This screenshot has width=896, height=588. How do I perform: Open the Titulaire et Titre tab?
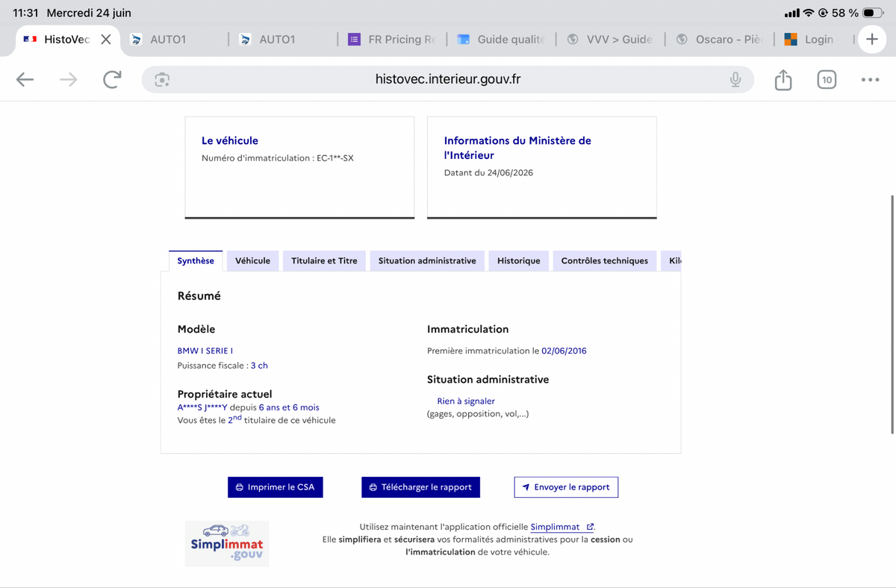tap(324, 260)
